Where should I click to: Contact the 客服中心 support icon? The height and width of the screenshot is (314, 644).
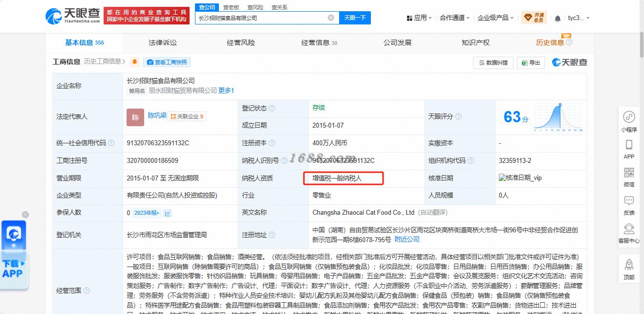[629, 229]
